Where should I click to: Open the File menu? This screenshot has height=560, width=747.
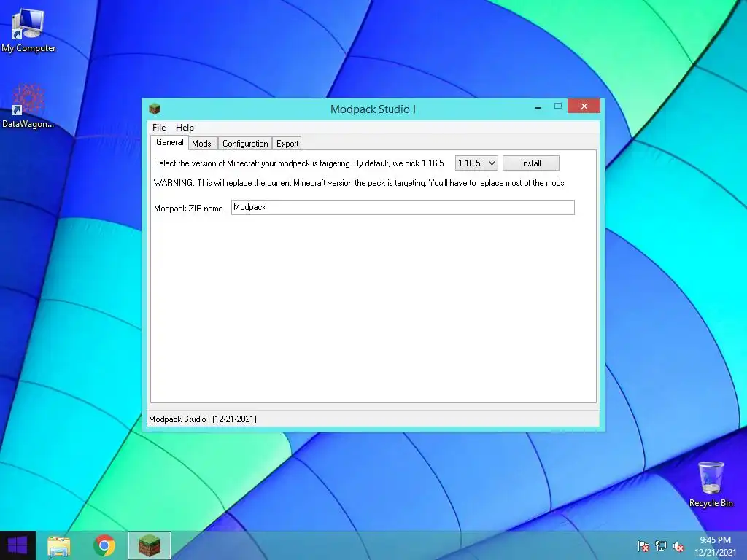158,128
